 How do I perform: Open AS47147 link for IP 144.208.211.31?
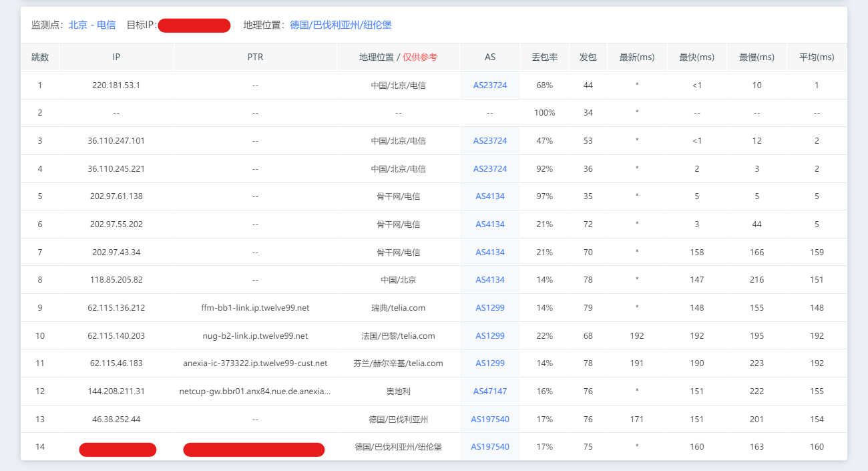click(490, 391)
